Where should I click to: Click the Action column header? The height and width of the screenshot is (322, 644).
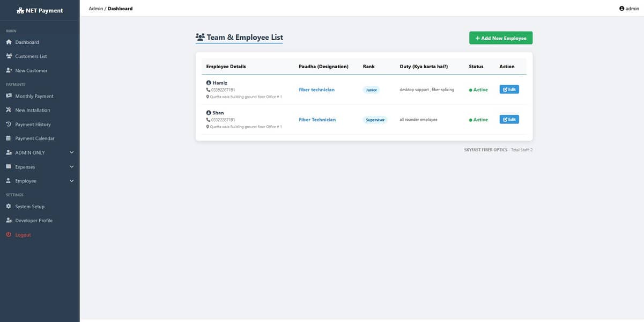[x=507, y=67]
